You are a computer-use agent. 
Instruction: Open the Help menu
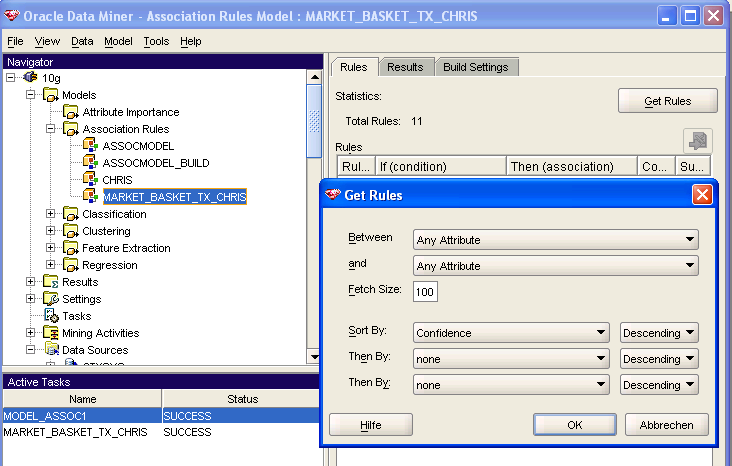pyautogui.click(x=190, y=42)
